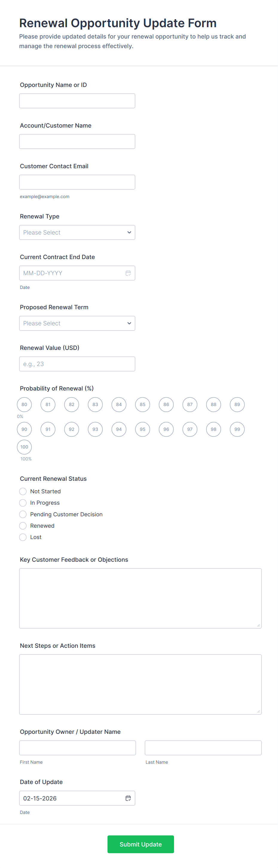The height and width of the screenshot is (868, 278).
Task: Select probability rating 85
Action: point(143,404)
